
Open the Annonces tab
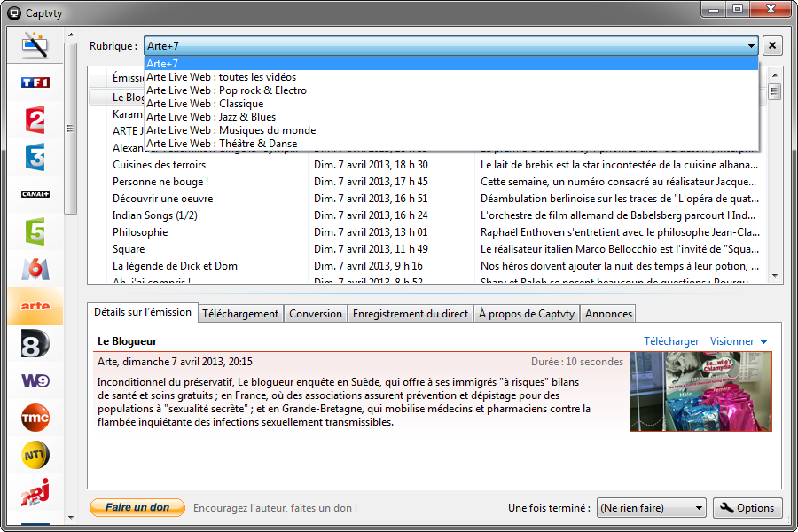click(x=608, y=314)
